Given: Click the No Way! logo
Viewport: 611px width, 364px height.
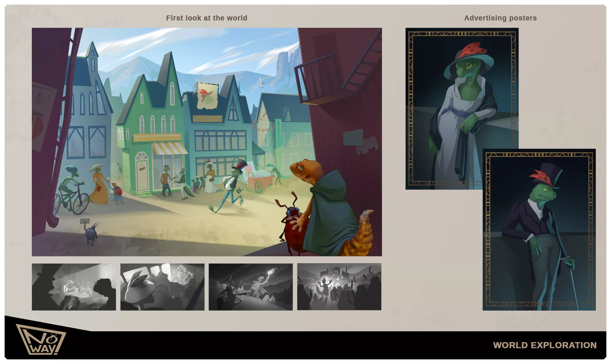Looking at the screenshot, I should coord(41,340).
